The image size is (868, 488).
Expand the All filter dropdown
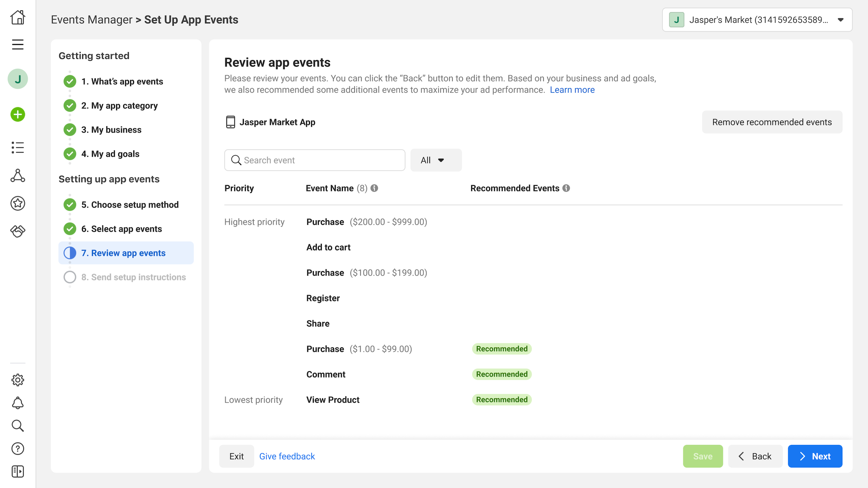(x=436, y=160)
